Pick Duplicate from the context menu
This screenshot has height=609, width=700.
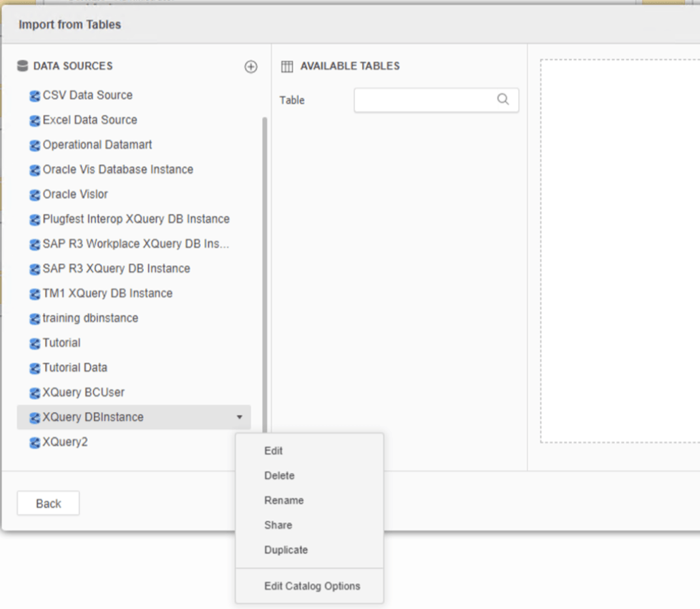click(286, 550)
